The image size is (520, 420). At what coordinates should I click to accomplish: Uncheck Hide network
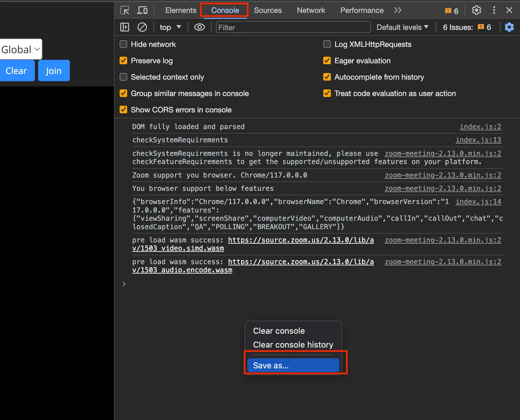(x=123, y=44)
